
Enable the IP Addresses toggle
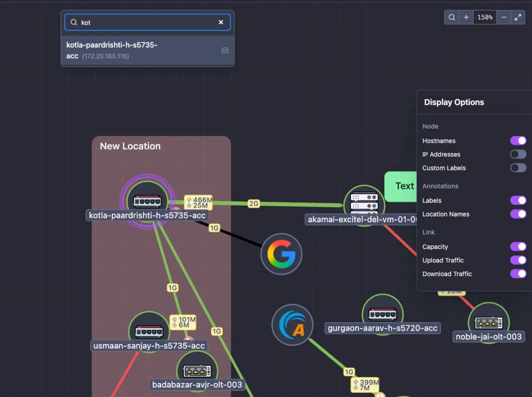[x=518, y=154]
